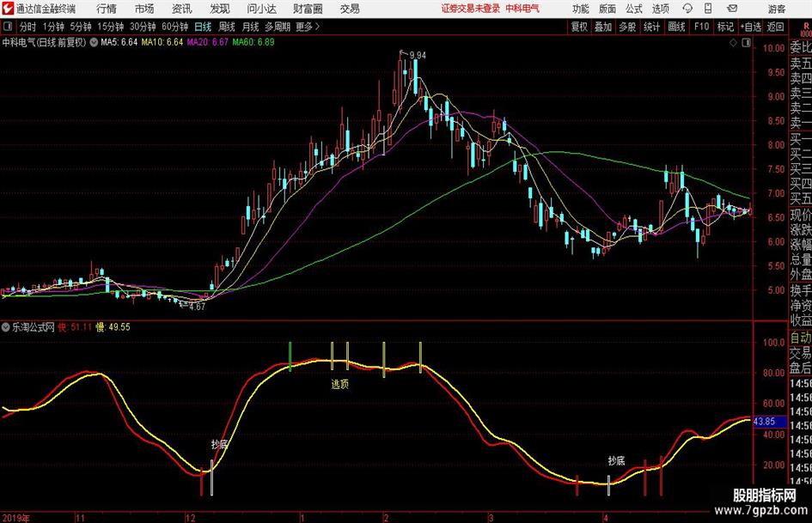Click the 自动 tab on right sidebar

pyautogui.click(x=801, y=338)
